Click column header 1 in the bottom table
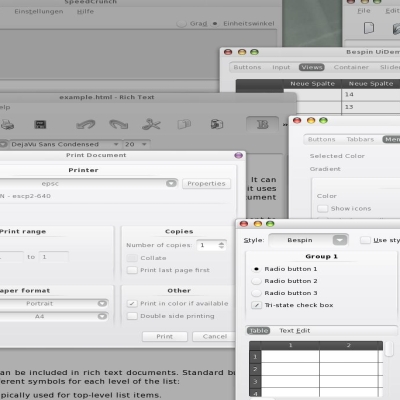 pyautogui.click(x=290, y=345)
